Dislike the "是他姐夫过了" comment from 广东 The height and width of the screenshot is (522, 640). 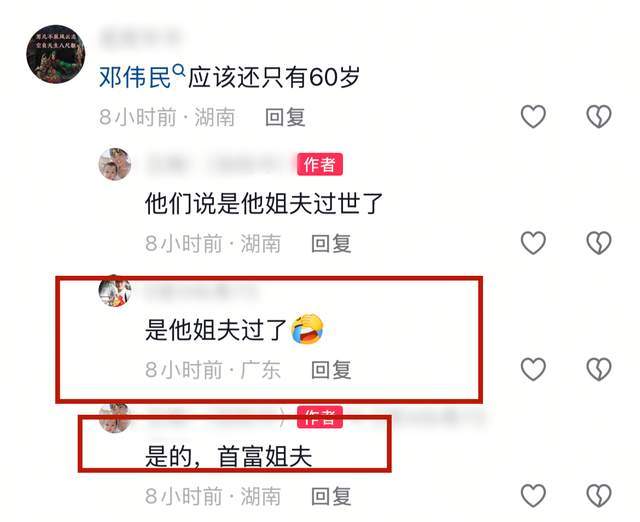(599, 369)
